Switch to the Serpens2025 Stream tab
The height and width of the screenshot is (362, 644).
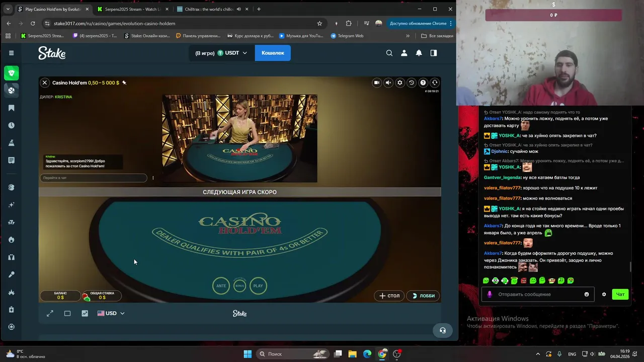click(133, 9)
